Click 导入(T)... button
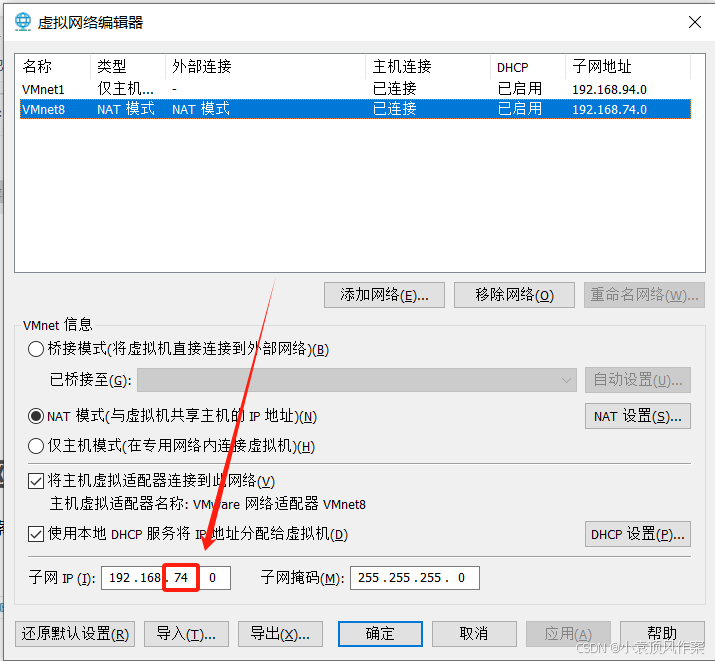 tap(186, 634)
